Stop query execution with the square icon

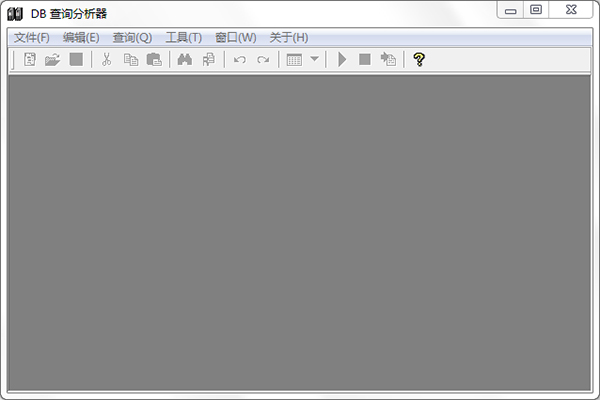point(365,60)
